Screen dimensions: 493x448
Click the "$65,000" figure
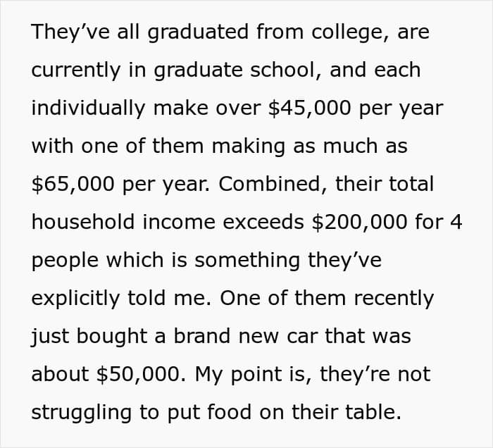pos(73,185)
